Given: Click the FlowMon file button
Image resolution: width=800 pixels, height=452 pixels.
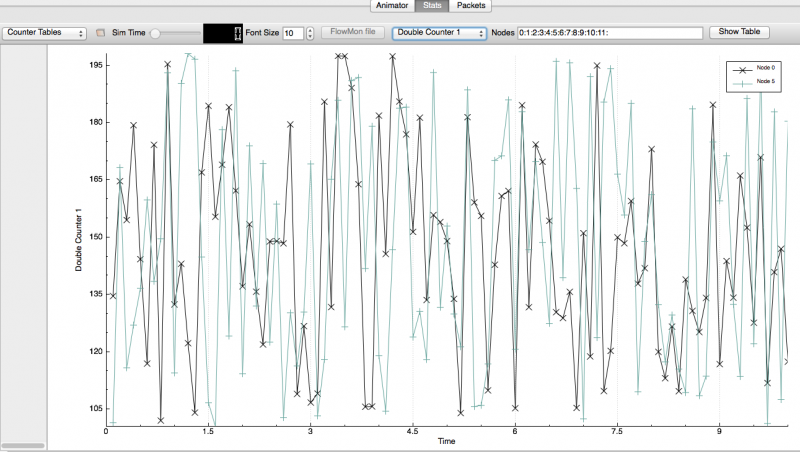Looking at the screenshot, I should pos(353,32).
